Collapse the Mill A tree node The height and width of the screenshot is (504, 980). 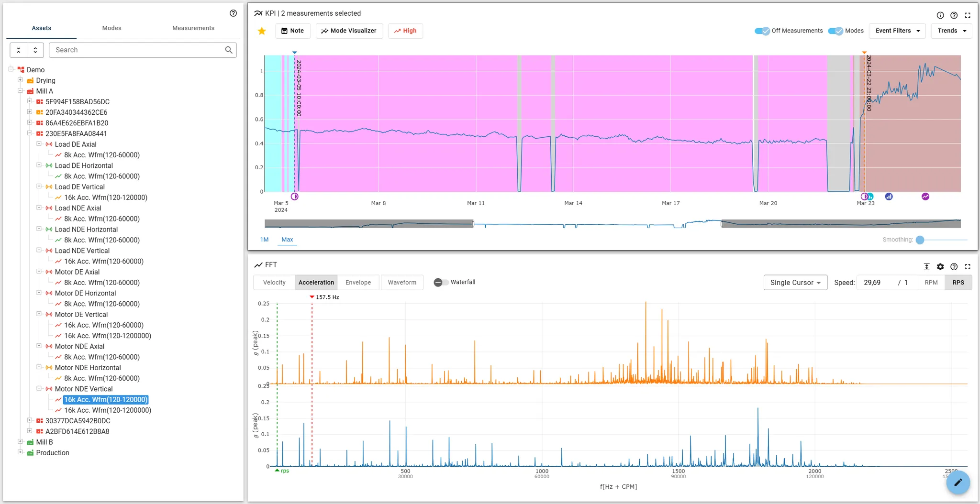click(20, 90)
